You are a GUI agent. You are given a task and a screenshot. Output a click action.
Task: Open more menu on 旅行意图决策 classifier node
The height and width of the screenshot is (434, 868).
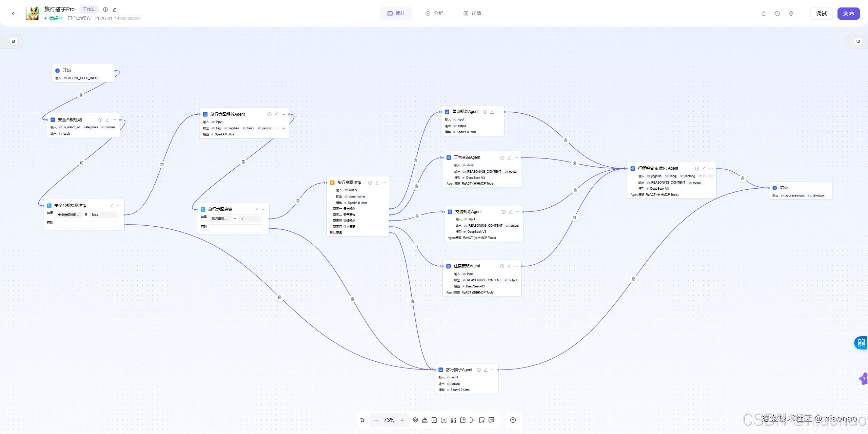[x=384, y=183]
